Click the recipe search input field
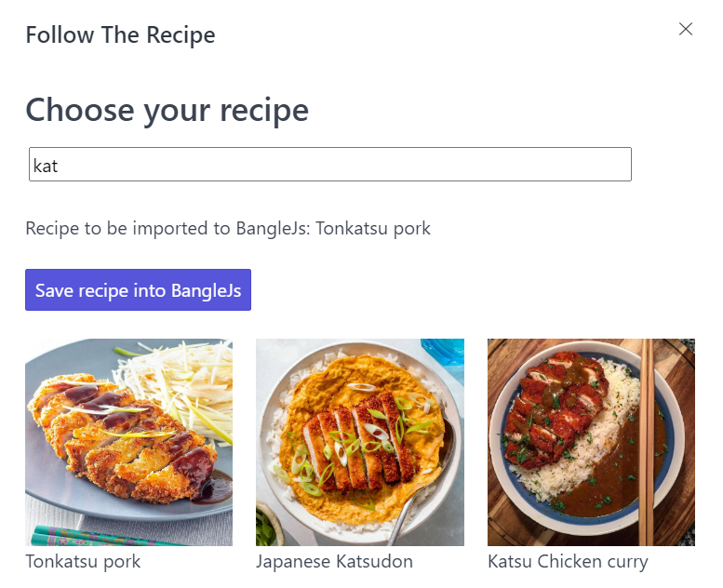This screenshot has width=723, height=588. [330, 165]
